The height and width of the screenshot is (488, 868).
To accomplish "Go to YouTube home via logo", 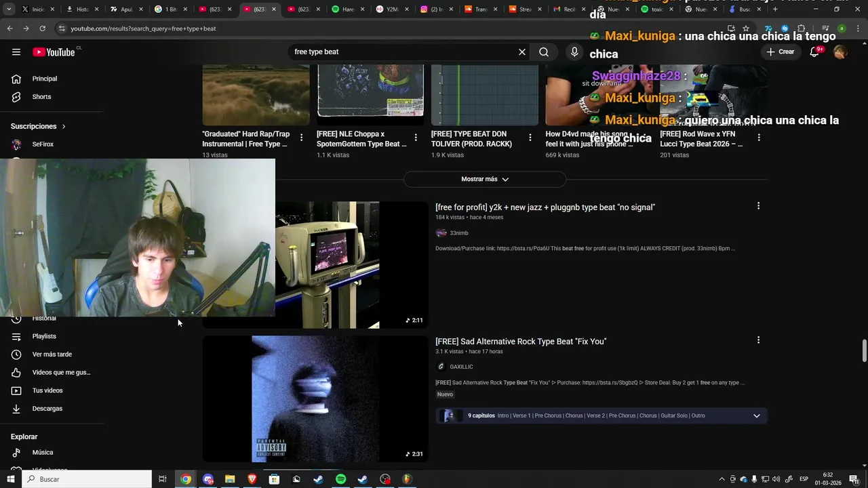I will [54, 52].
